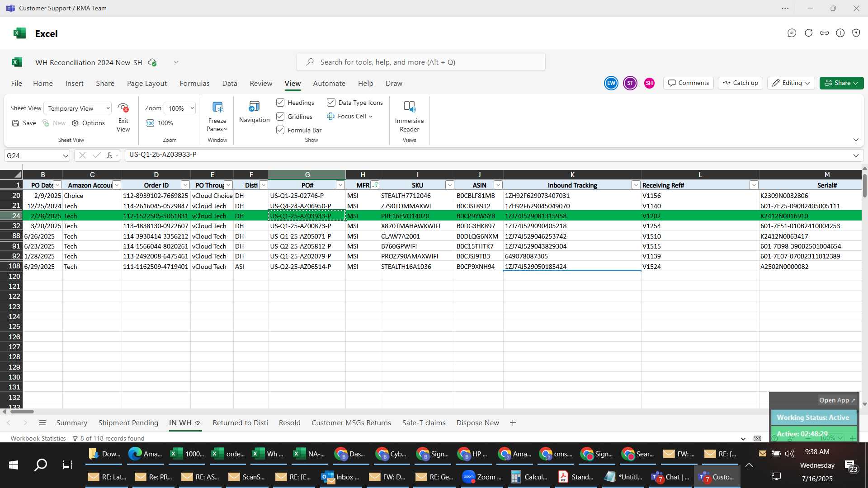Open the Data ribbon tab
The height and width of the screenshot is (488, 868).
(x=230, y=84)
